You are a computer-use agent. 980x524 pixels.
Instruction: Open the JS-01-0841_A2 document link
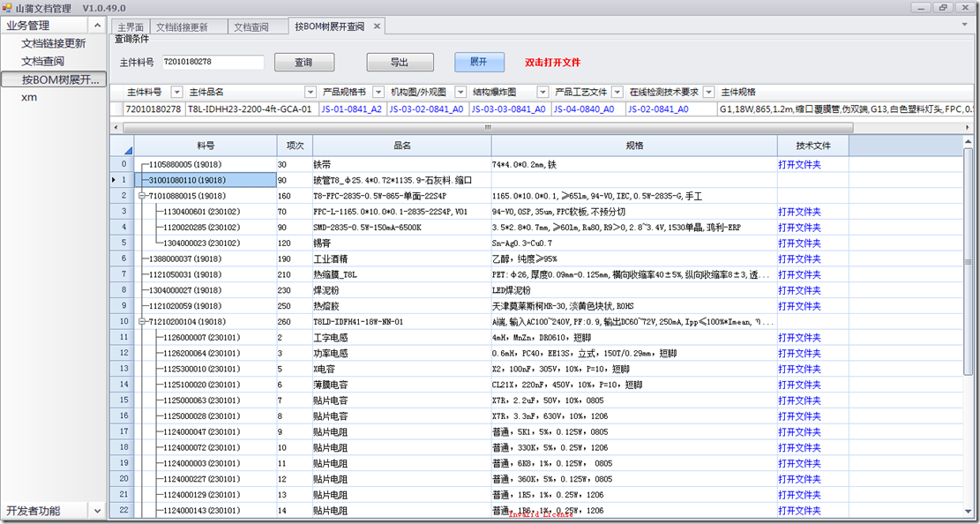tap(351, 109)
